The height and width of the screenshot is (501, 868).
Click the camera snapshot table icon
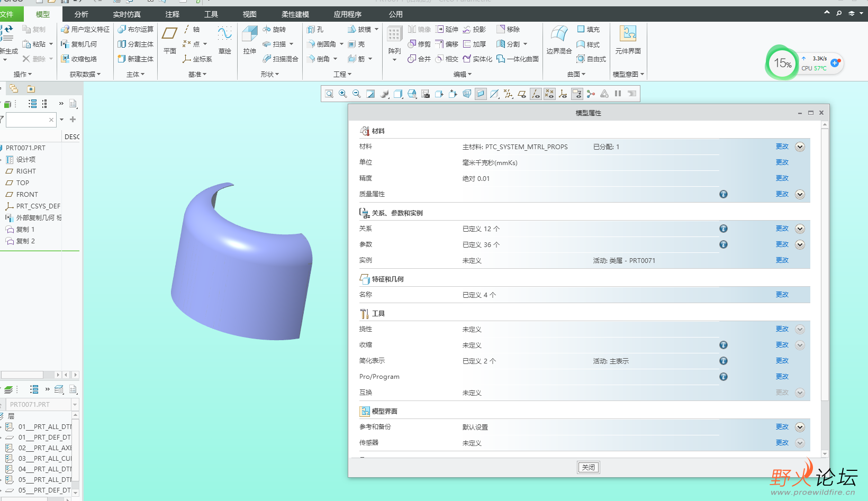pyautogui.click(x=426, y=94)
